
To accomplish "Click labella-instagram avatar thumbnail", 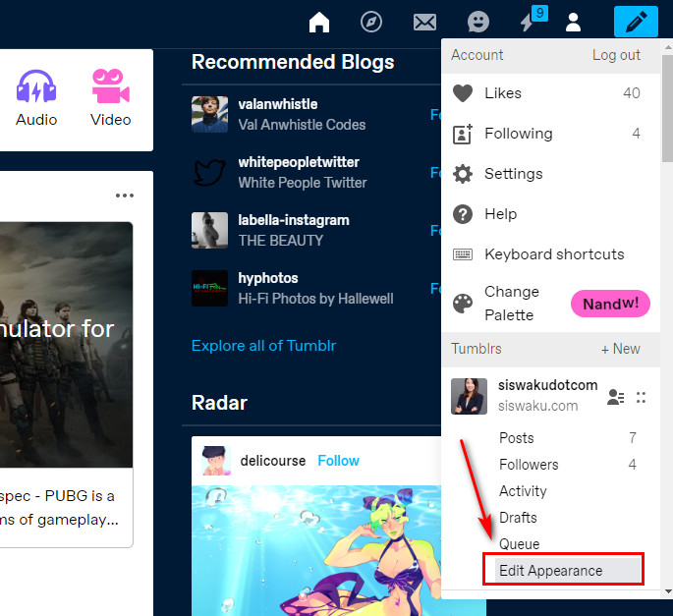I will (x=209, y=230).
